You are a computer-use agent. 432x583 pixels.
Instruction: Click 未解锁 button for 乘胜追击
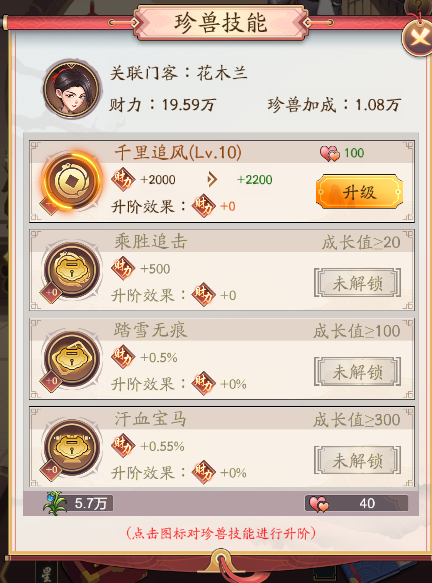tap(357, 283)
